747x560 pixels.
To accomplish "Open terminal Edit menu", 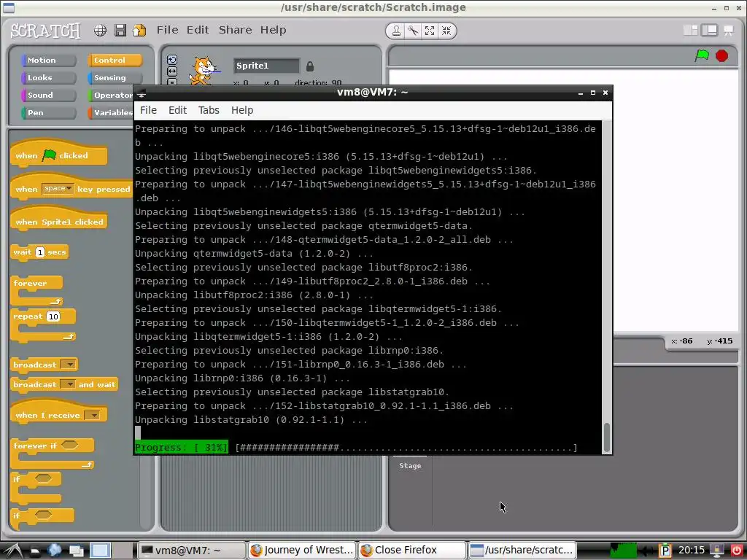I will [177, 110].
